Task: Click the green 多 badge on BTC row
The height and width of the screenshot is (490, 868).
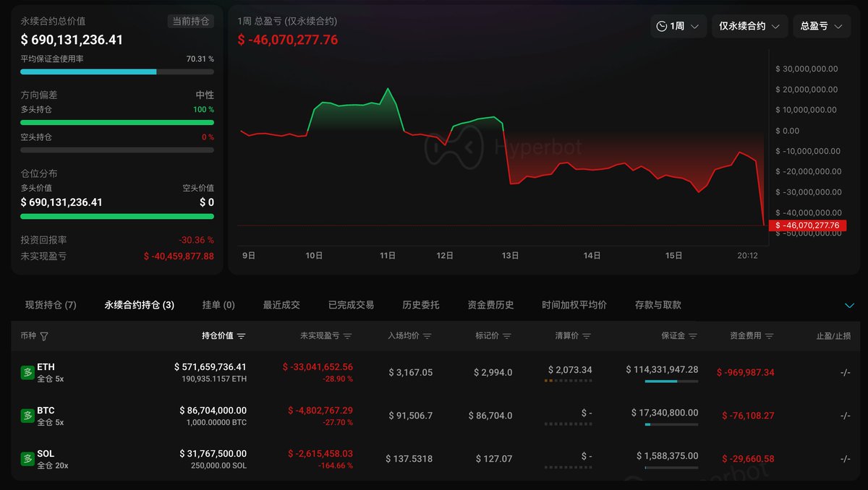Action: pos(27,416)
